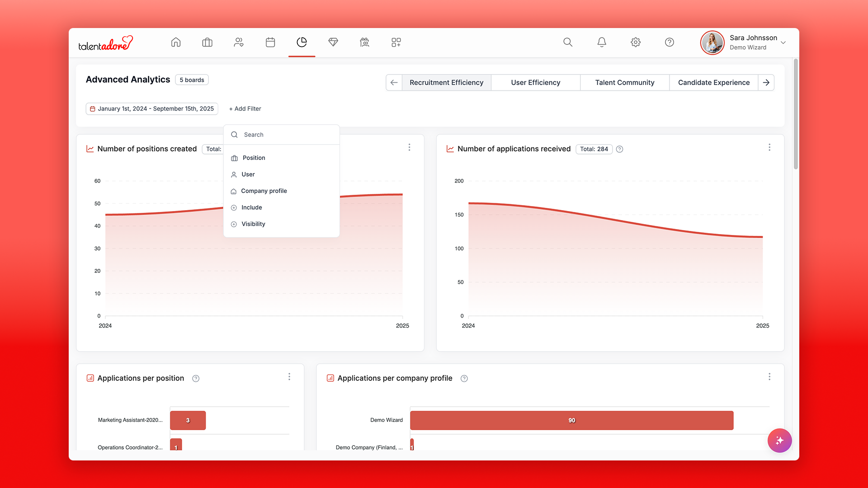Open the home icon in top navigation
Image resolution: width=868 pixels, height=488 pixels.
[176, 42]
